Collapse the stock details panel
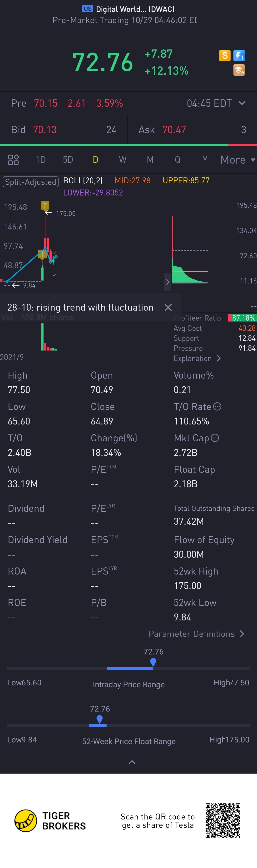 [132, 762]
